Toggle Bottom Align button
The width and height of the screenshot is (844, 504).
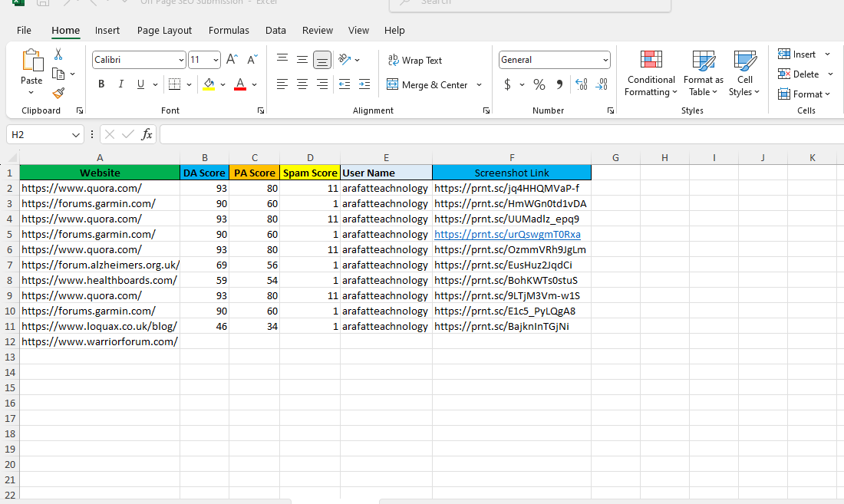click(x=322, y=60)
